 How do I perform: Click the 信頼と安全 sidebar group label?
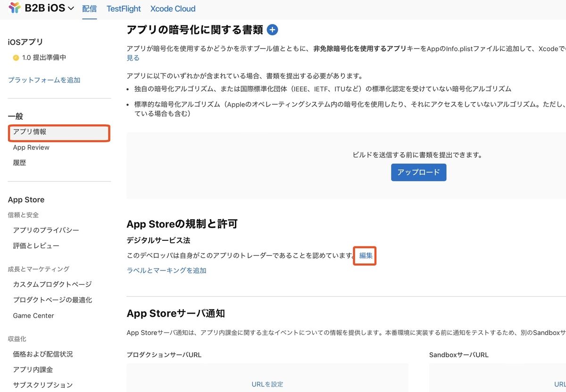pos(23,215)
